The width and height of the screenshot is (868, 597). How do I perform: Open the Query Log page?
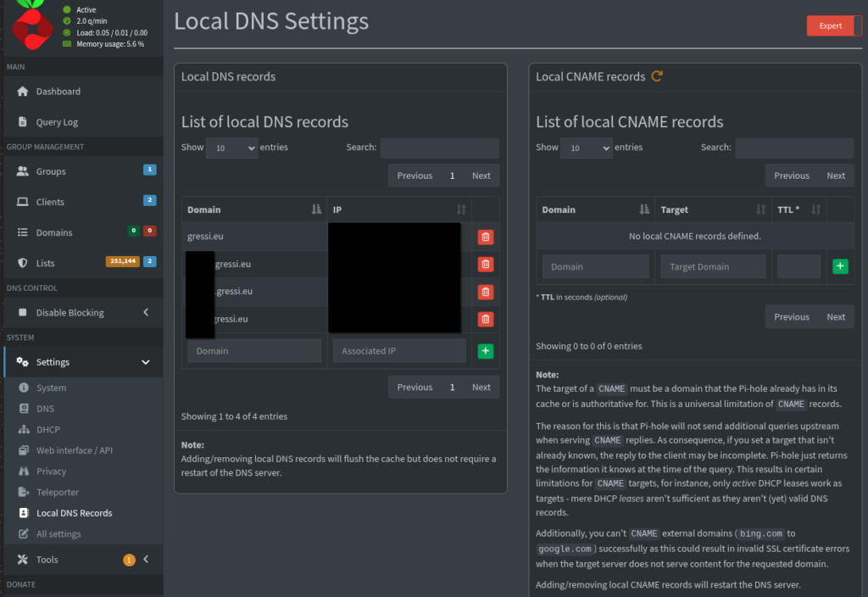point(57,122)
